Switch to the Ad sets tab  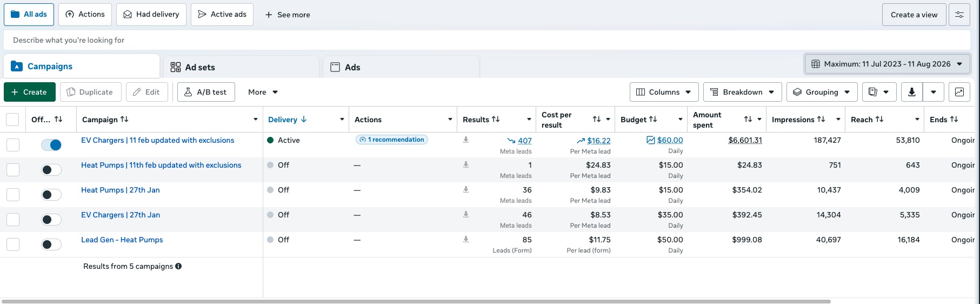241,67
